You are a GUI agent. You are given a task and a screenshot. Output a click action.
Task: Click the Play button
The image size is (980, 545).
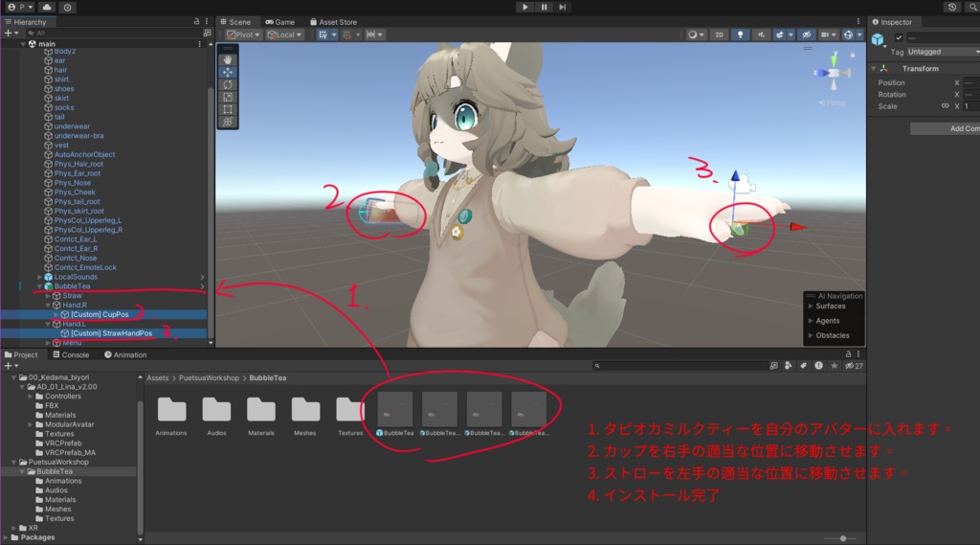tap(525, 7)
